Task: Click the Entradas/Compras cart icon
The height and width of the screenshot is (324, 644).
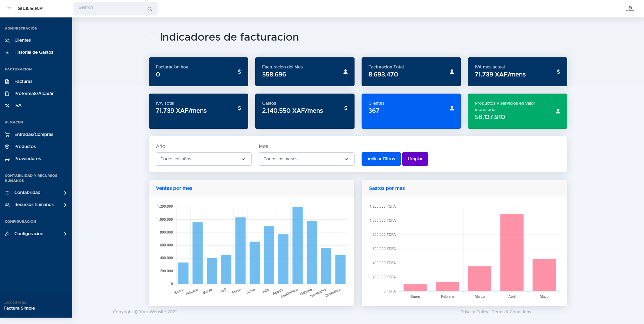Action: 7,134
